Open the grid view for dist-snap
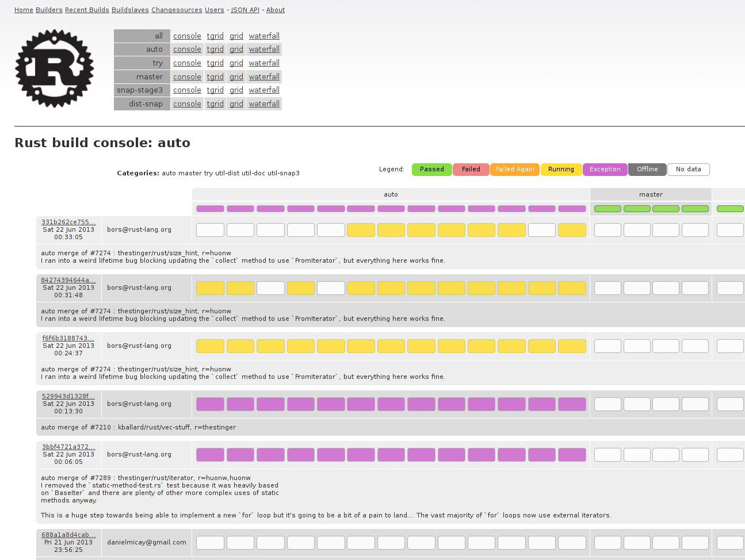Image resolution: width=745 pixels, height=560 pixels. click(x=236, y=104)
